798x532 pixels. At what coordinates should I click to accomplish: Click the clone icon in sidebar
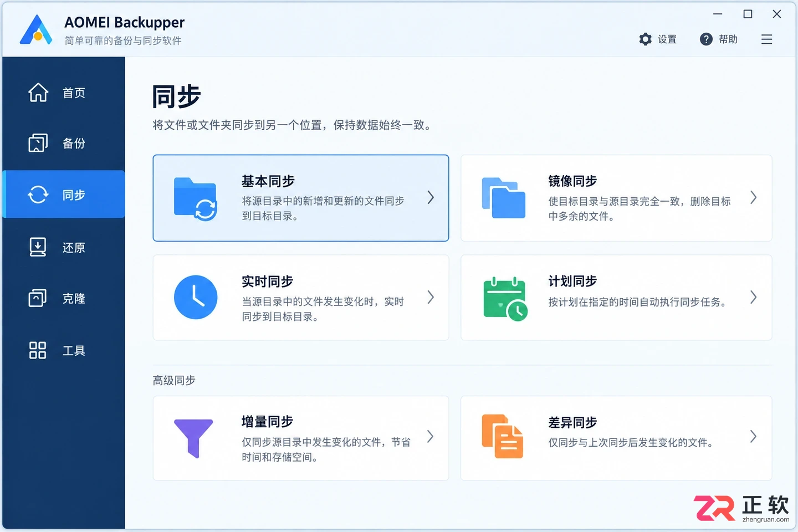[x=38, y=298]
